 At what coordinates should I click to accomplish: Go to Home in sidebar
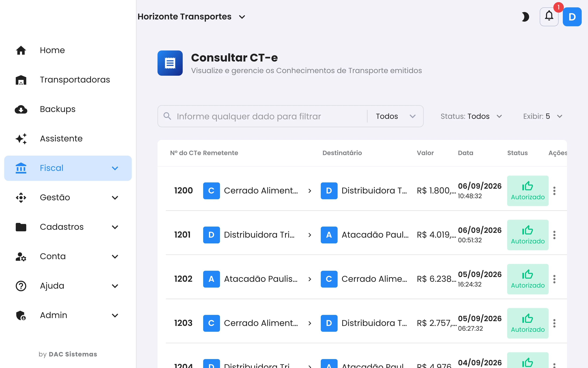68,50
